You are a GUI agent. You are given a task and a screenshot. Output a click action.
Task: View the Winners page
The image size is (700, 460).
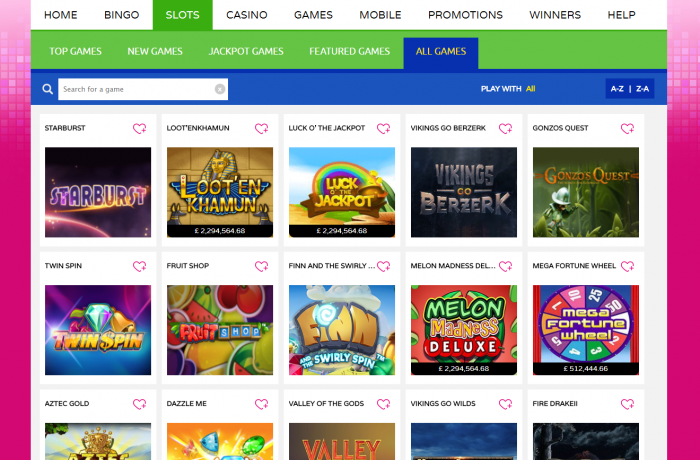[555, 15]
